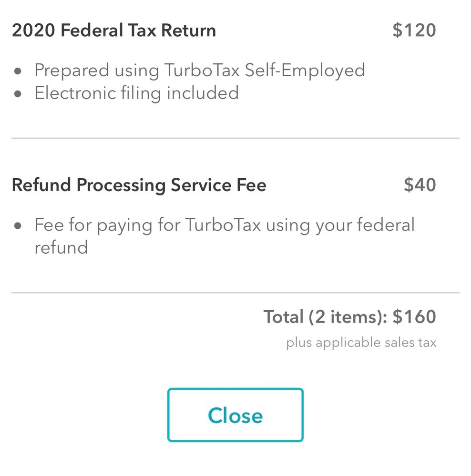Close the order summary dialog
Viewport: 471px width, 476px height.
[235, 415]
